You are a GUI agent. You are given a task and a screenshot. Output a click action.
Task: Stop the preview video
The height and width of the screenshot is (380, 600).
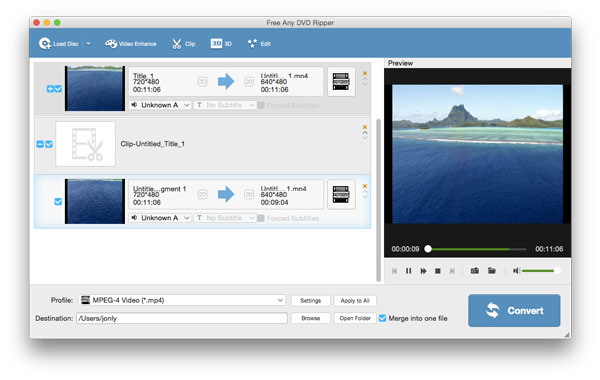tap(438, 271)
